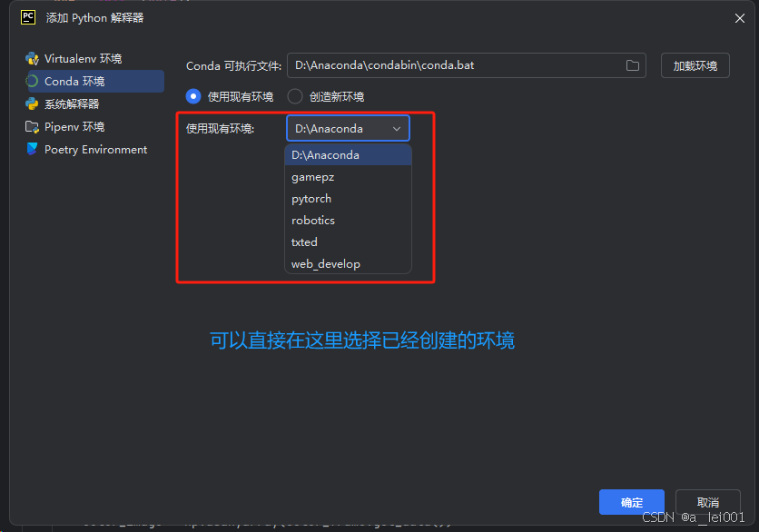Screen dimensions: 759x532
Task: Pick D:\Anaconda from the dropdown list
Action: tap(348, 155)
